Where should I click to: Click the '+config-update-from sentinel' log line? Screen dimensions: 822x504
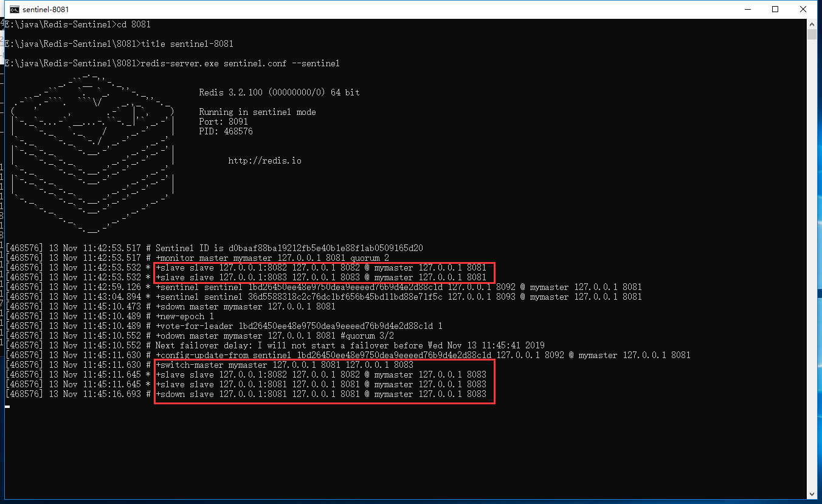tap(348, 355)
